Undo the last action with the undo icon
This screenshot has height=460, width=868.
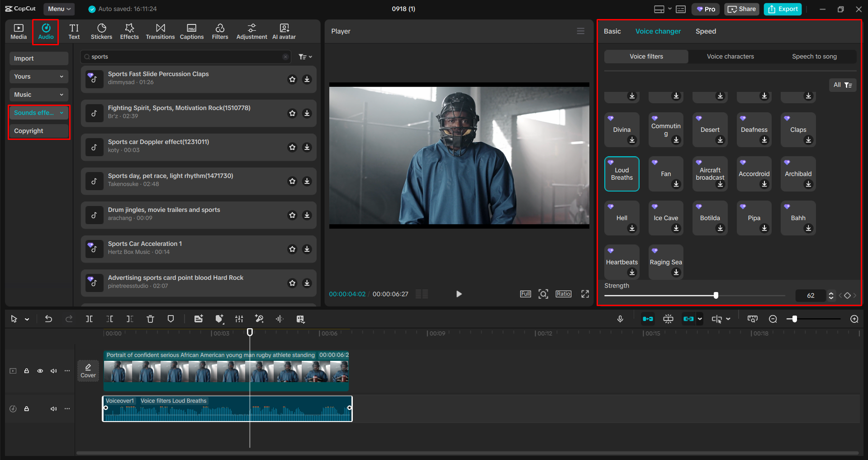48,319
